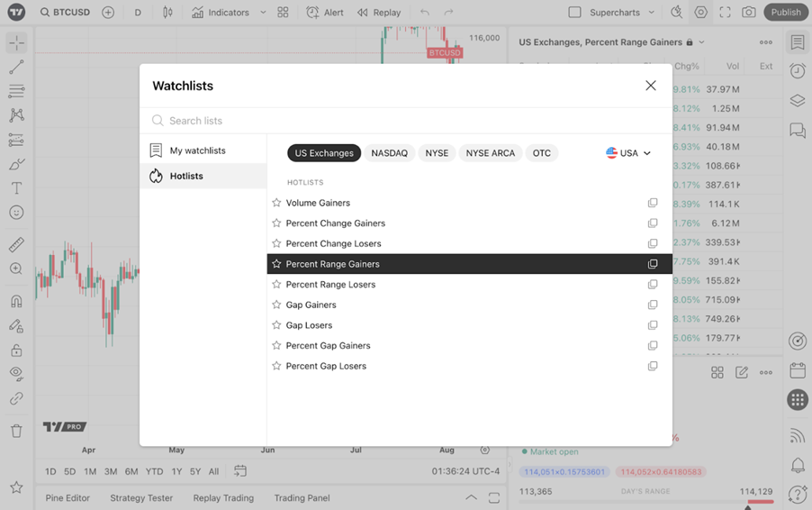Open go to date calendar icon
This screenshot has height=510, width=812.
[x=240, y=471]
